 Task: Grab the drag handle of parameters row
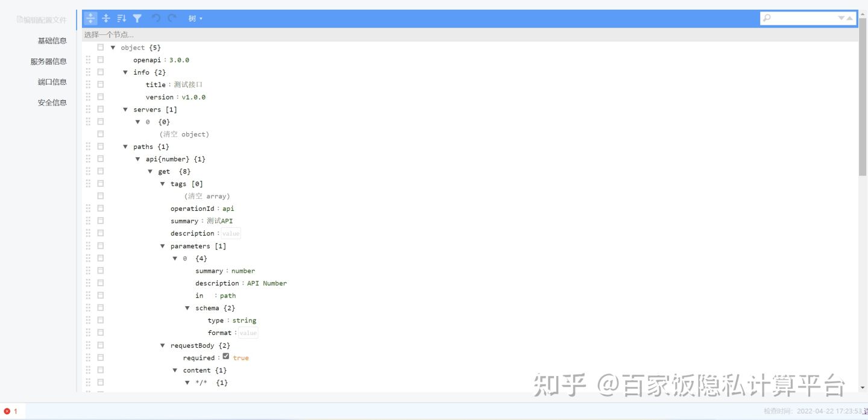coord(88,246)
